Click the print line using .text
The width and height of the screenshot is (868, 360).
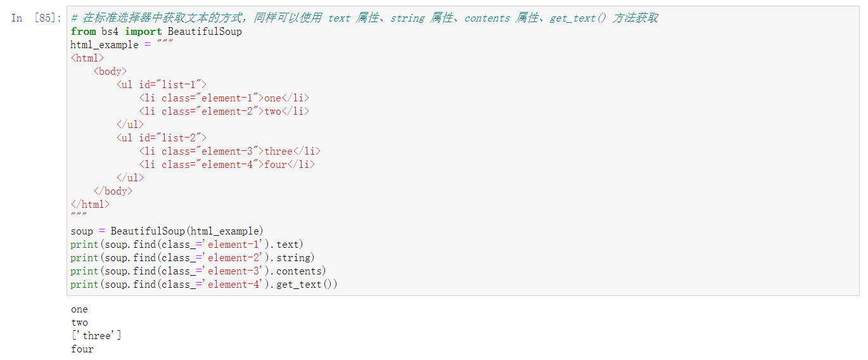tap(187, 244)
